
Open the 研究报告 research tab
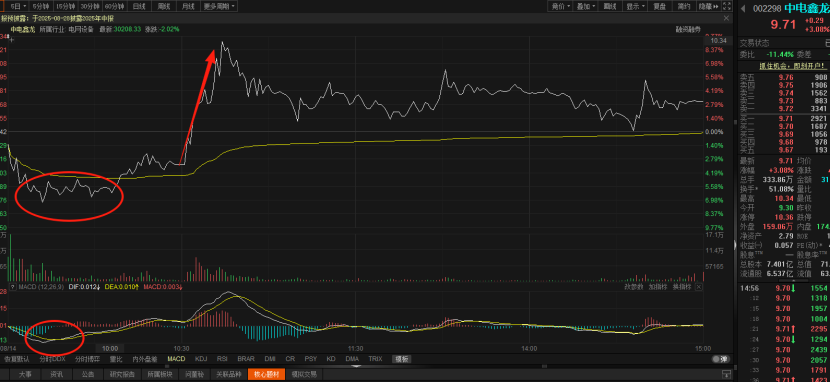point(122,375)
